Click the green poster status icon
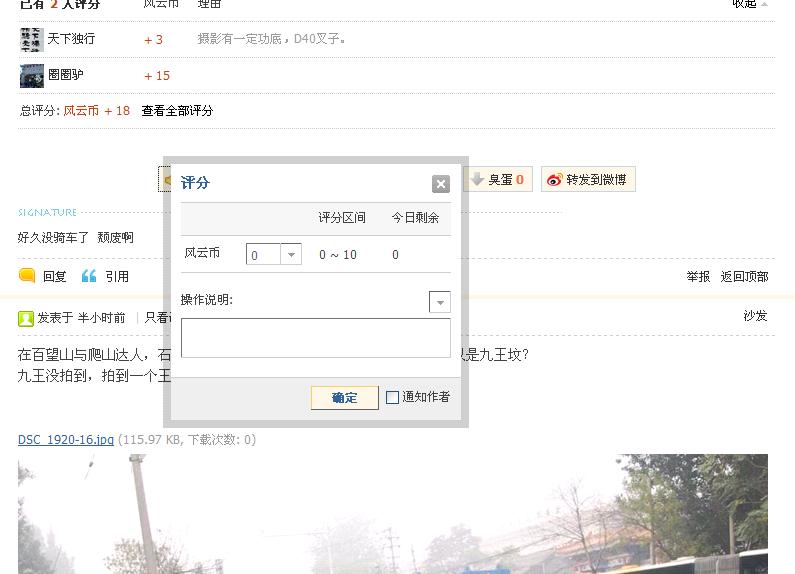The image size is (795, 574). (26, 318)
